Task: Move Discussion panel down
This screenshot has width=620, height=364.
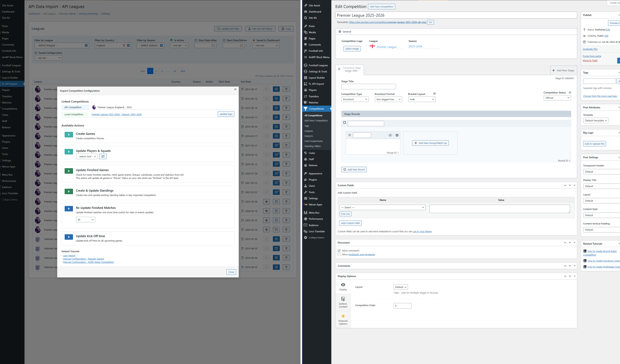Action: point(570,243)
